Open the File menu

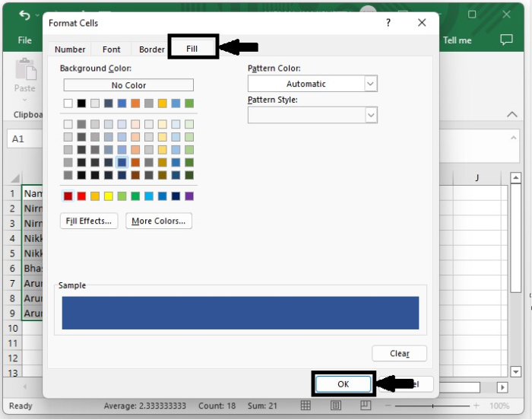coord(25,40)
